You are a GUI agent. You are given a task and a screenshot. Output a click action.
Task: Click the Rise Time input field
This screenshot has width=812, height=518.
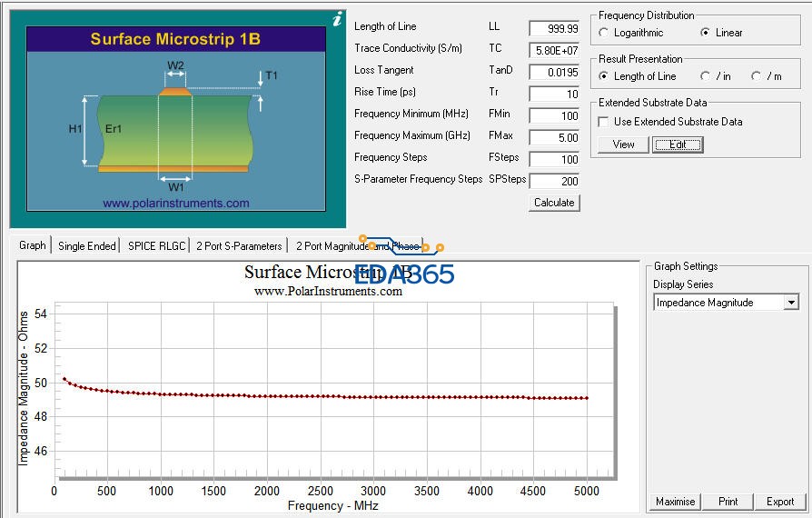pos(554,94)
